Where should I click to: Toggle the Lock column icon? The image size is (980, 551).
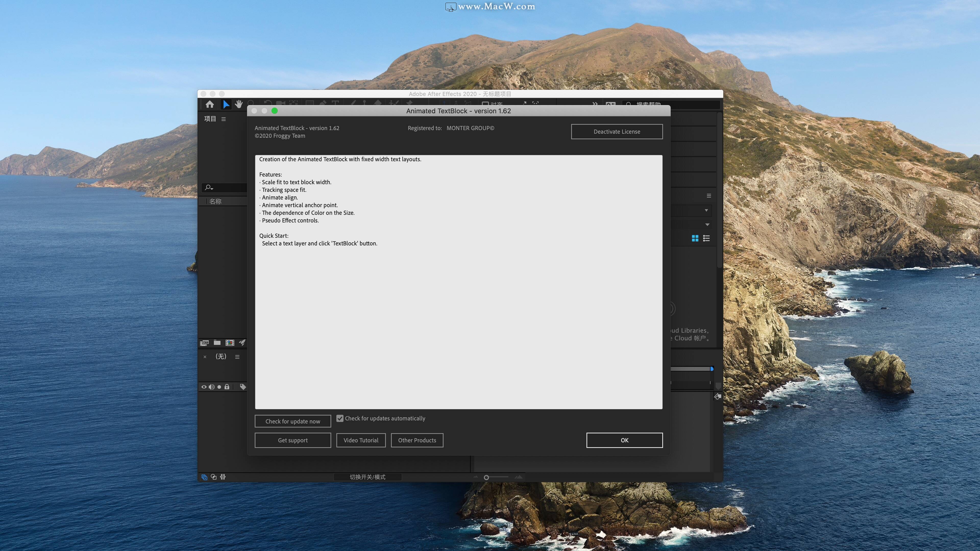227,387
